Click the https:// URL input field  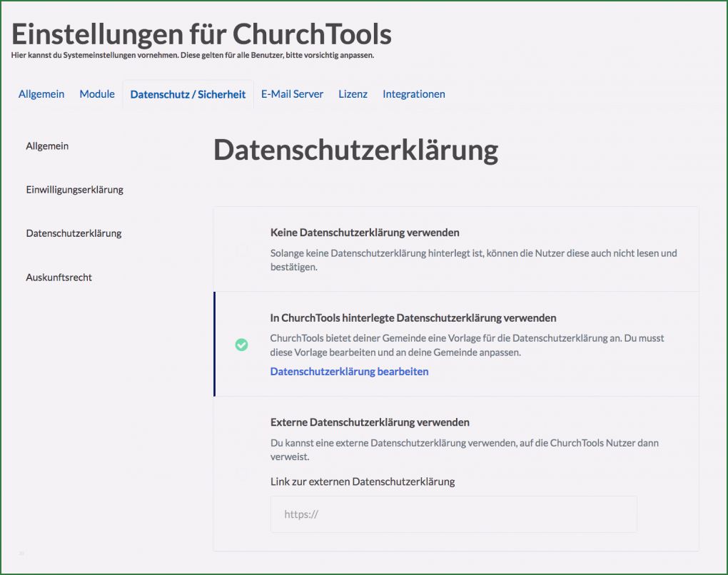click(453, 514)
